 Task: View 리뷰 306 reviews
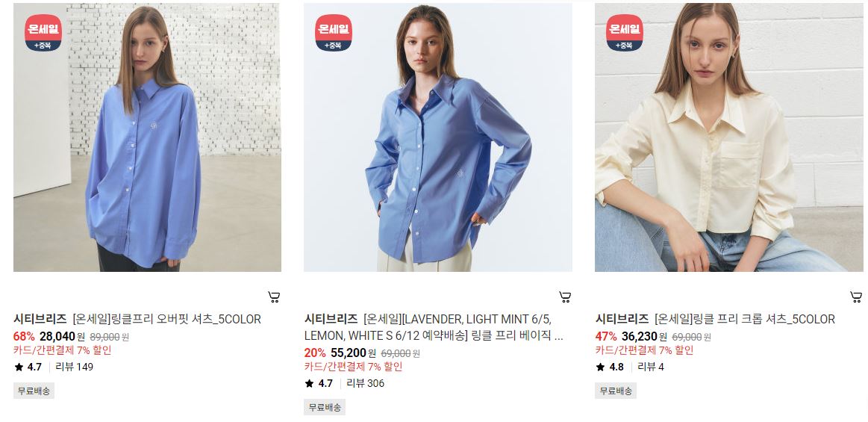[366, 383]
